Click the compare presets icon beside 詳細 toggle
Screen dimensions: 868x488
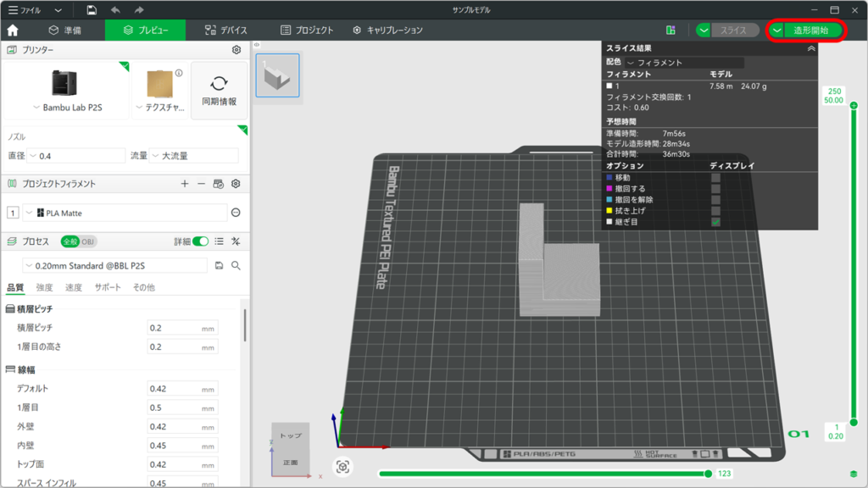236,241
